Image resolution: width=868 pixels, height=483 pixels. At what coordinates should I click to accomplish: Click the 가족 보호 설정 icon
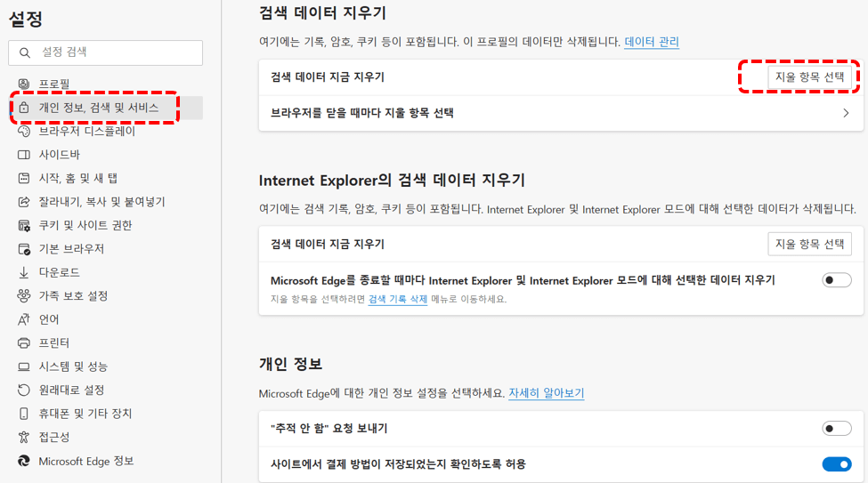click(x=24, y=296)
